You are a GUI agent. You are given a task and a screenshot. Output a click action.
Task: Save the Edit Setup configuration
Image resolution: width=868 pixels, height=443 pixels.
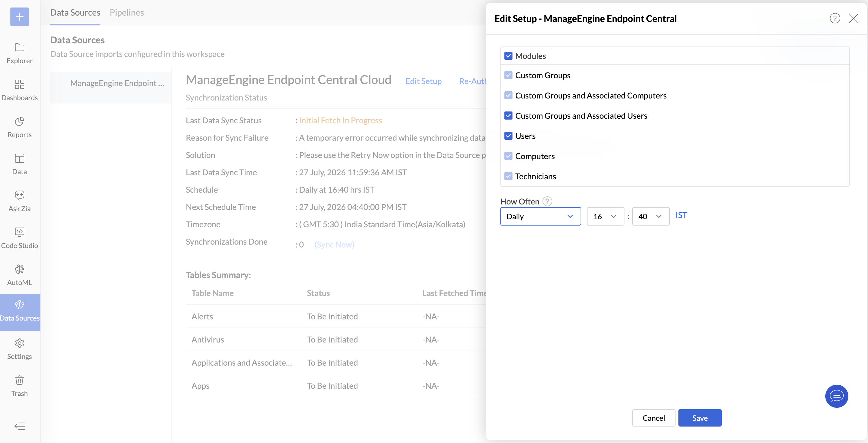click(x=700, y=418)
